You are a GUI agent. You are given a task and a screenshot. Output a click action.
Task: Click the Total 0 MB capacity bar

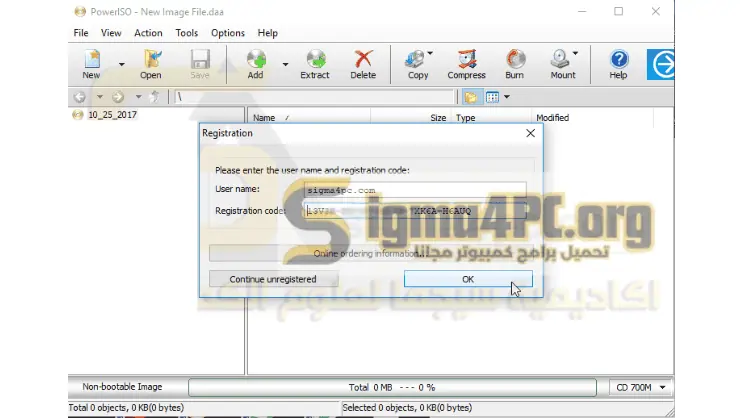392,387
